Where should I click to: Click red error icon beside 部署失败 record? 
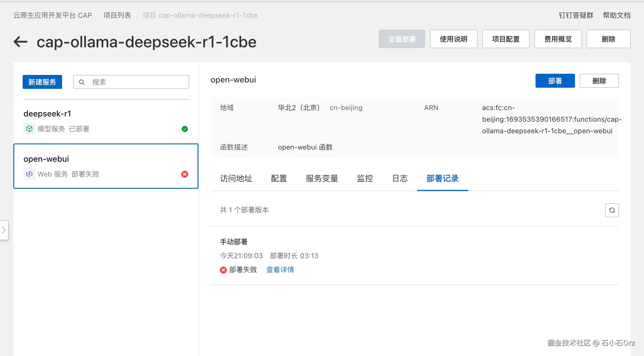(223, 270)
